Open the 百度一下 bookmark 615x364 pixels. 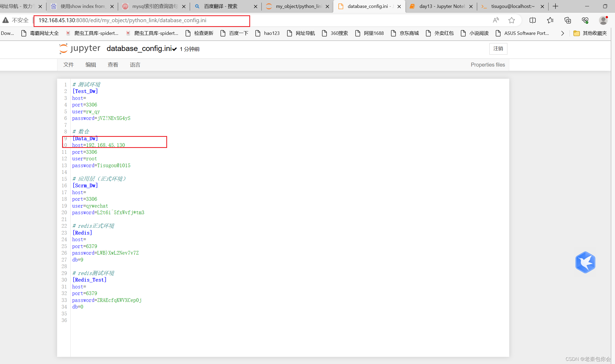[235, 33]
